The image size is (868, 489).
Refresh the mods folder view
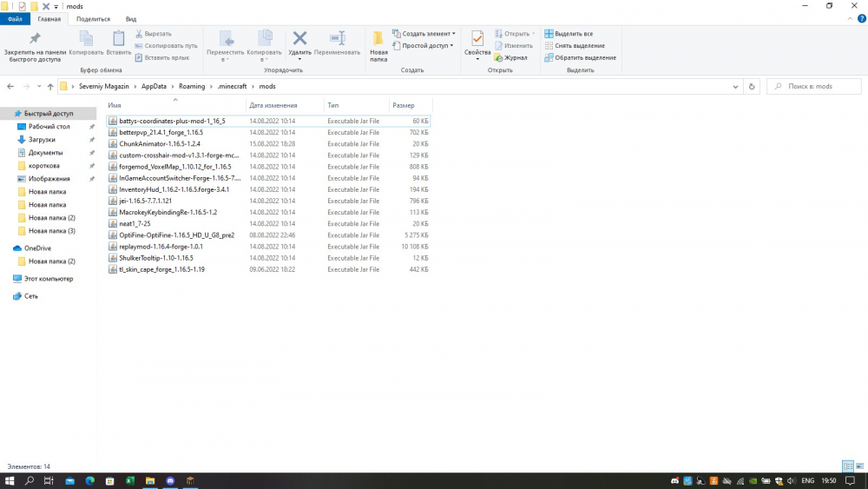pyautogui.click(x=752, y=86)
